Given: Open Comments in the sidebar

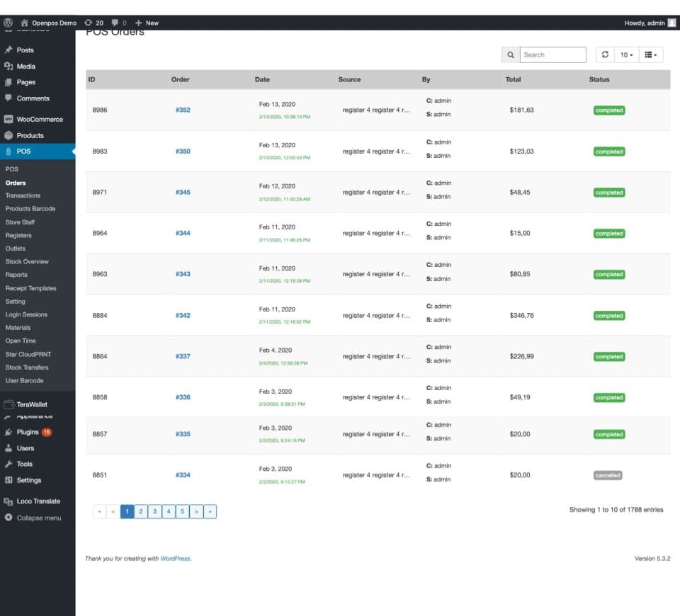Looking at the screenshot, I should pos(33,98).
